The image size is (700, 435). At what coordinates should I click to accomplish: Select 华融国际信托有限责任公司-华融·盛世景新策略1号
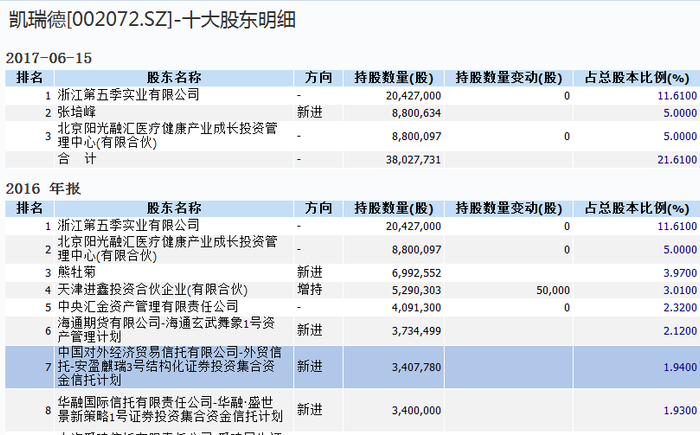[x=170, y=410]
